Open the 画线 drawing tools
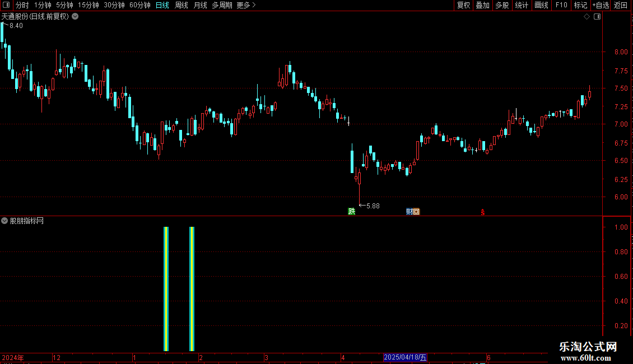The width and height of the screenshot is (633, 364). click(541, 5)
